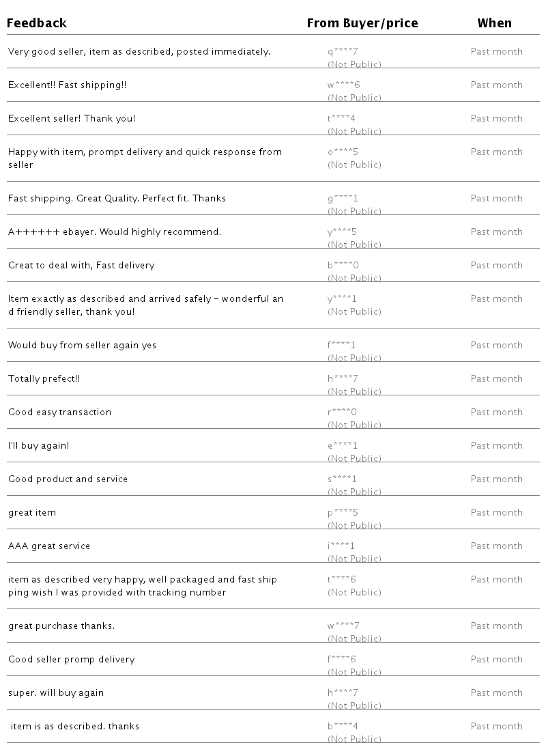Click buyer t****4 username

[x=341, y=118]
